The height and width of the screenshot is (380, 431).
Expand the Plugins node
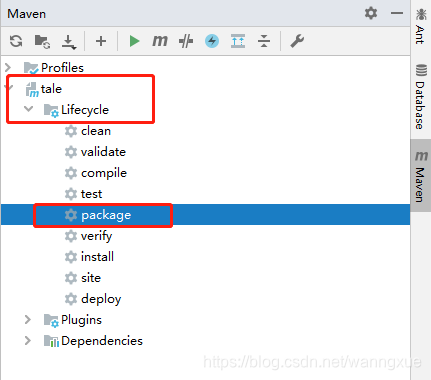(x=28, y=320)
